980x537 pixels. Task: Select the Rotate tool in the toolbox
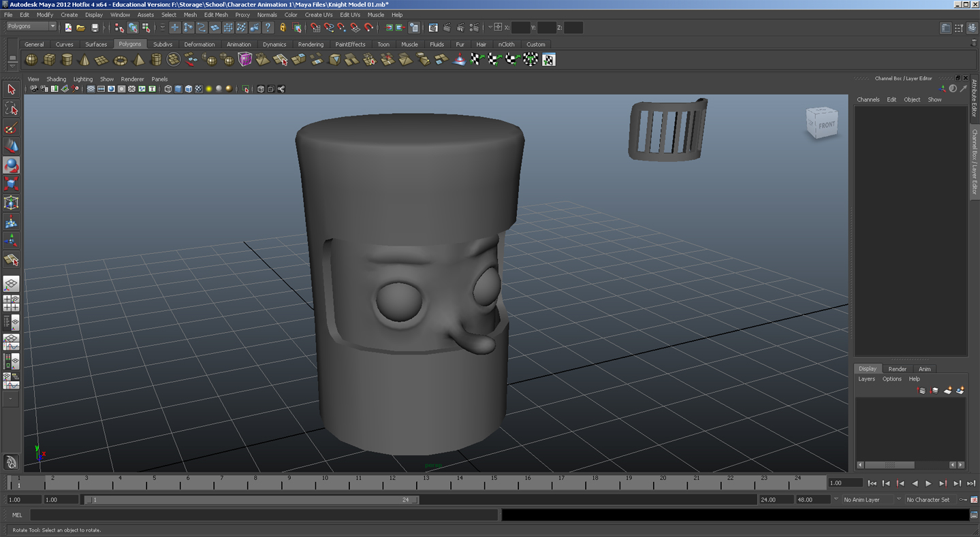coord(11,164)
